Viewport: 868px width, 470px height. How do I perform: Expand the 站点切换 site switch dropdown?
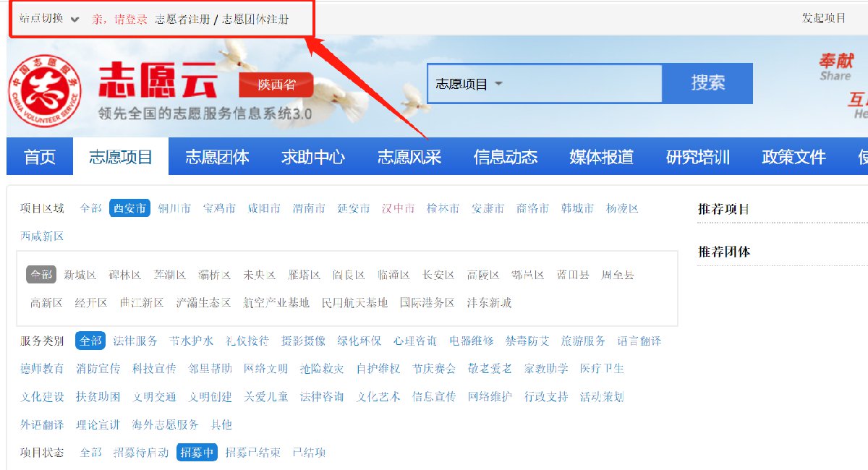tap(49, 19)
